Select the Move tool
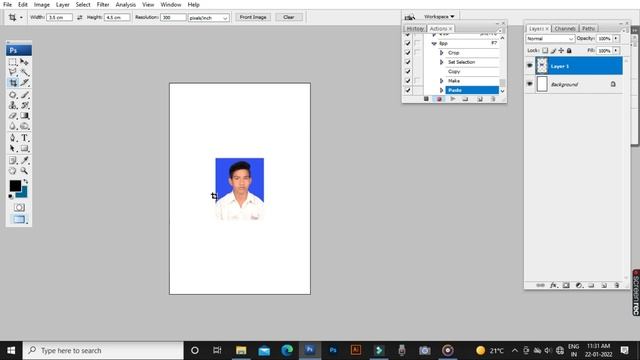Screen dimensions: 640x360 click(x=24, y=62)
